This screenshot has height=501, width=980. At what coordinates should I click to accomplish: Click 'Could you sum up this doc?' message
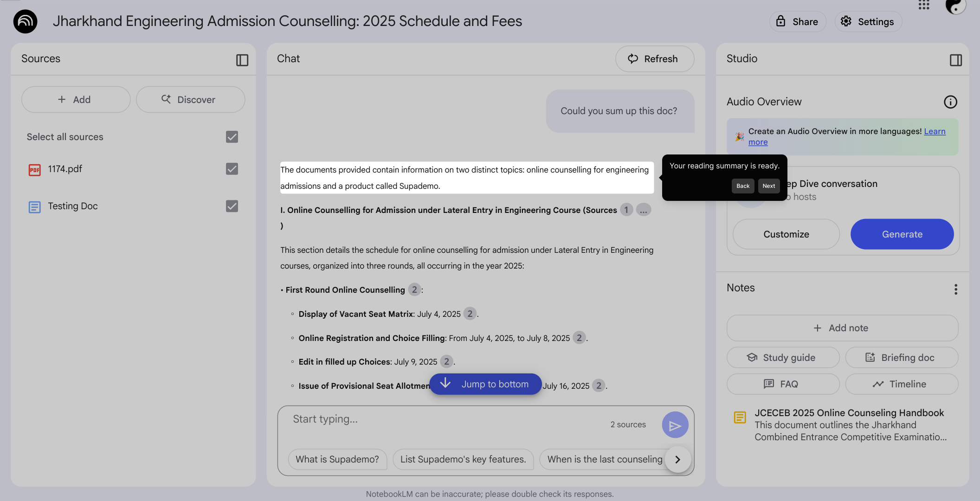tap(620, 111)
